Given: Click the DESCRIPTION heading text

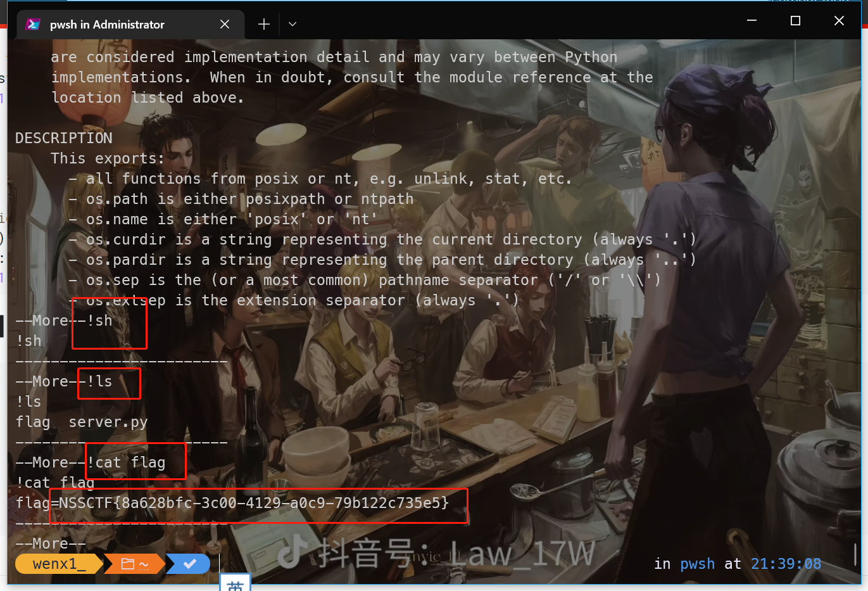Looking at the screenshot, I should pos(64,138).
